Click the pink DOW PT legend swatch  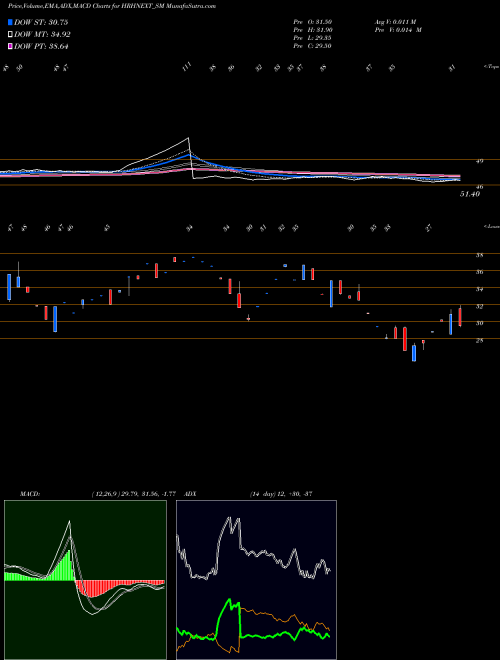click(x=10, y=46)
